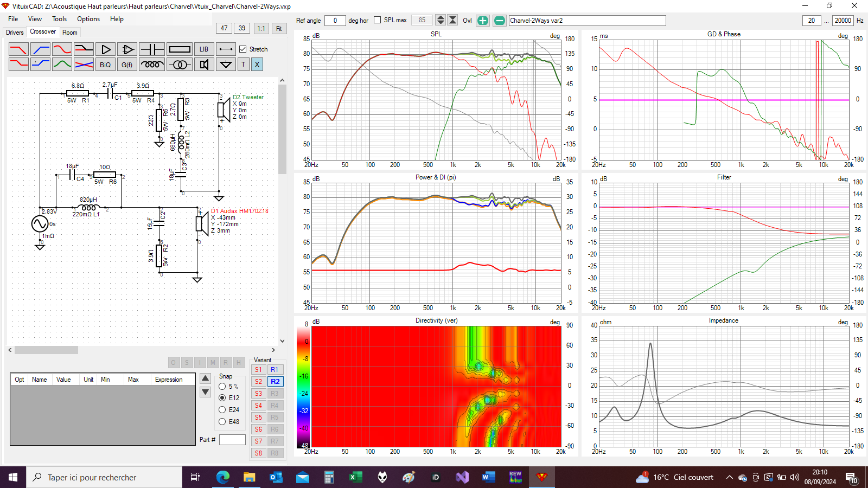Click schematic vertical scrollbar down arrow
Image resolution: width=868 pixels, height=488 pixels.
click(282, 341)
